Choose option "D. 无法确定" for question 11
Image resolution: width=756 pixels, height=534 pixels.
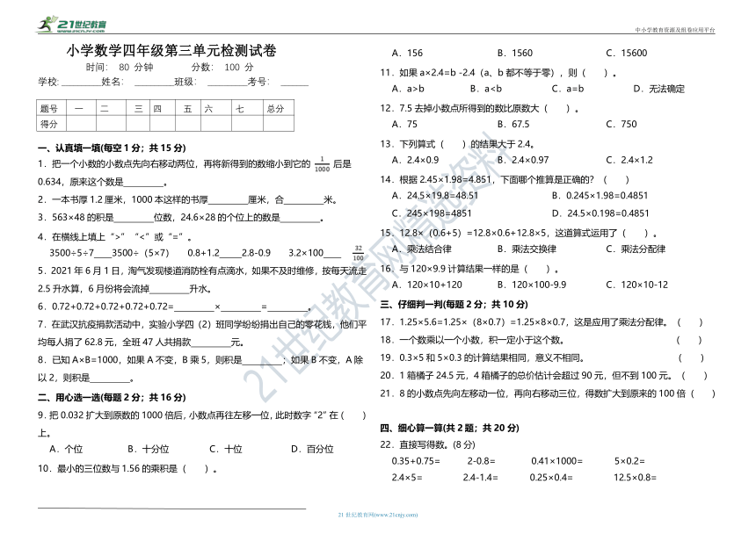(658, 89)
